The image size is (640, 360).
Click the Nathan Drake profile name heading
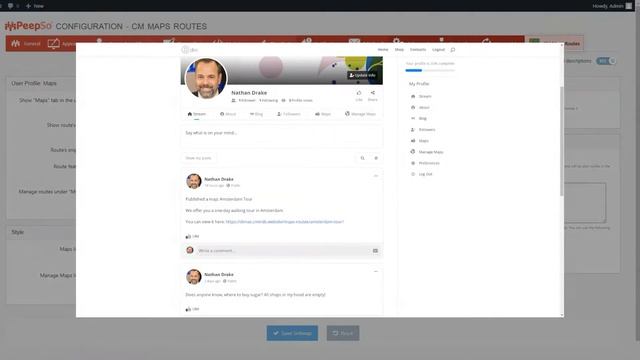[249, 93]
